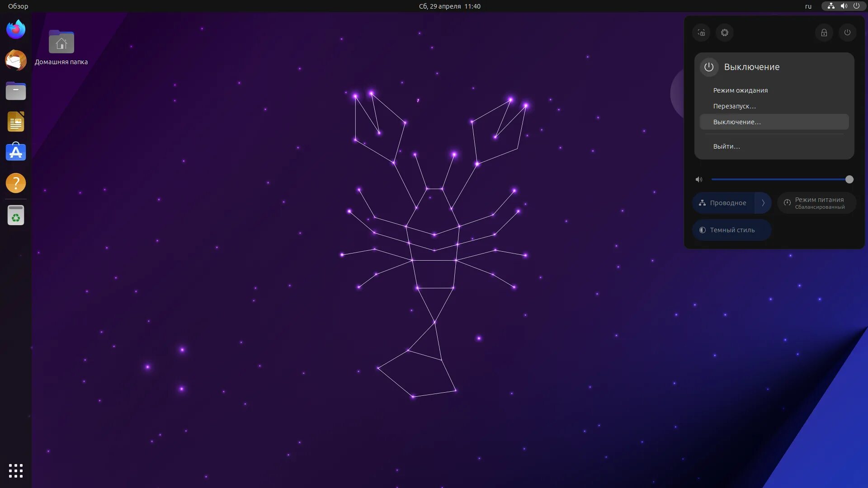The height and width of the screenshot is (488, 868).
Task: Open the Домашняя папка desktop folder
Action: tap(61, 48)
